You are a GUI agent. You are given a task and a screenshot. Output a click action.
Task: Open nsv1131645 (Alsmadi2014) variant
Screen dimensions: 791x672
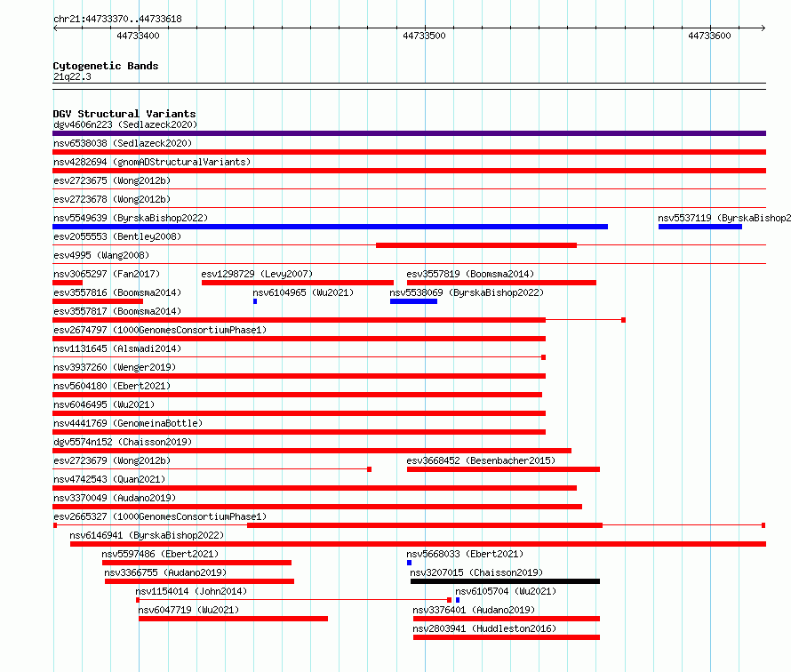point(117,348)
